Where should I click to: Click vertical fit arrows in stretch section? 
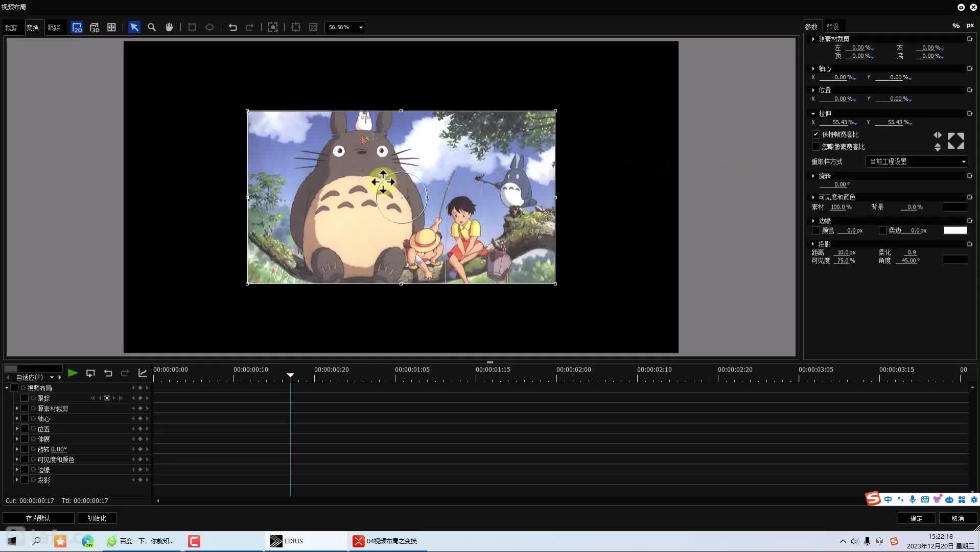click(938, 147)
